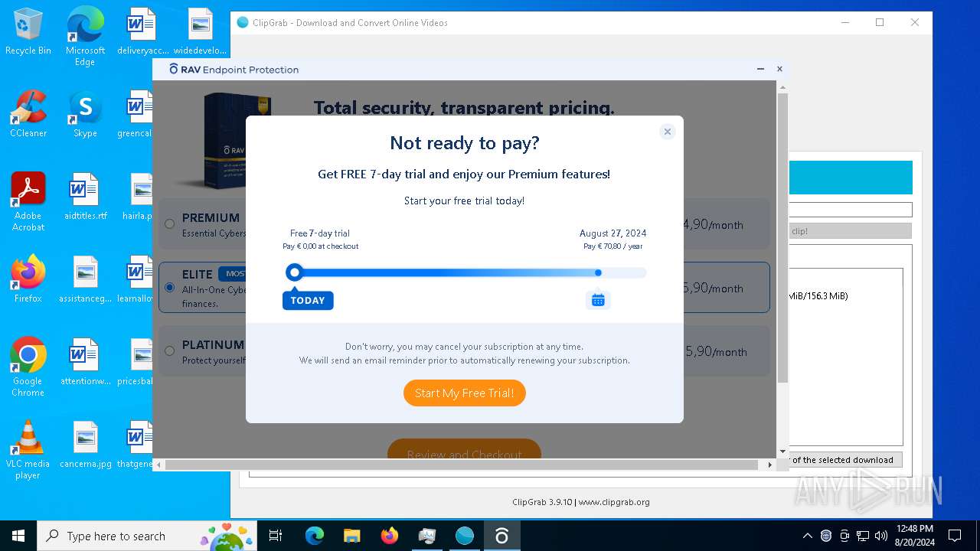The image size is (980, 551).
Task: Click RAV window horizontal scrollbar left arrow
Action: pyautogui.click(x=159, y=465)
